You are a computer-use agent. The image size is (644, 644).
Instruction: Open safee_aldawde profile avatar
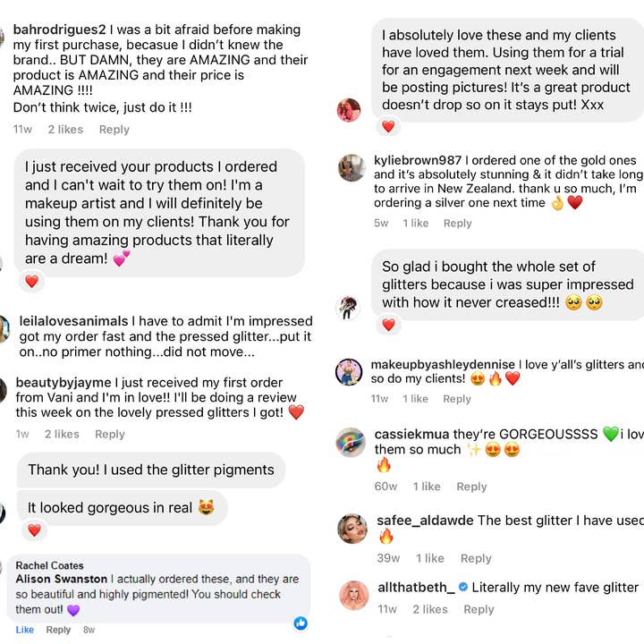click(x=352, y=529)
